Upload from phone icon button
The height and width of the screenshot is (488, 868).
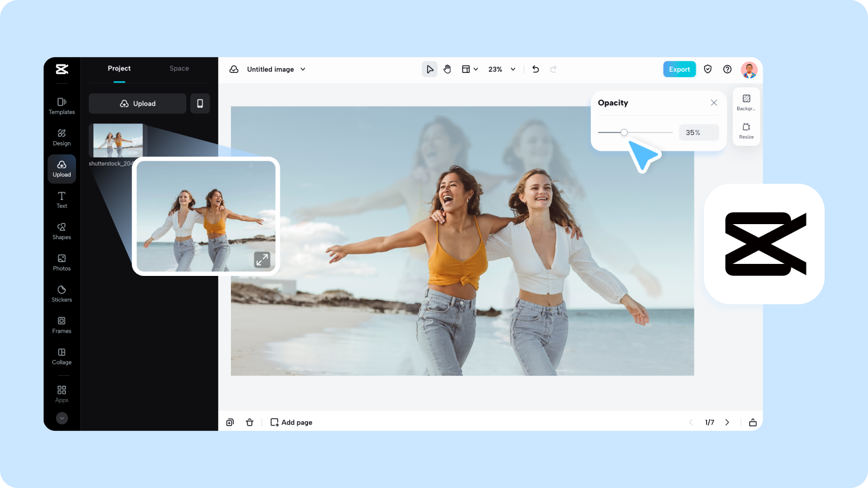(200, 104)
